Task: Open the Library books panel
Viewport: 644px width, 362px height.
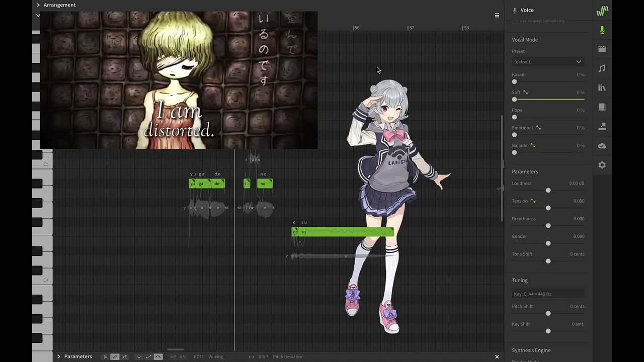Action: (x=602, y=87)
